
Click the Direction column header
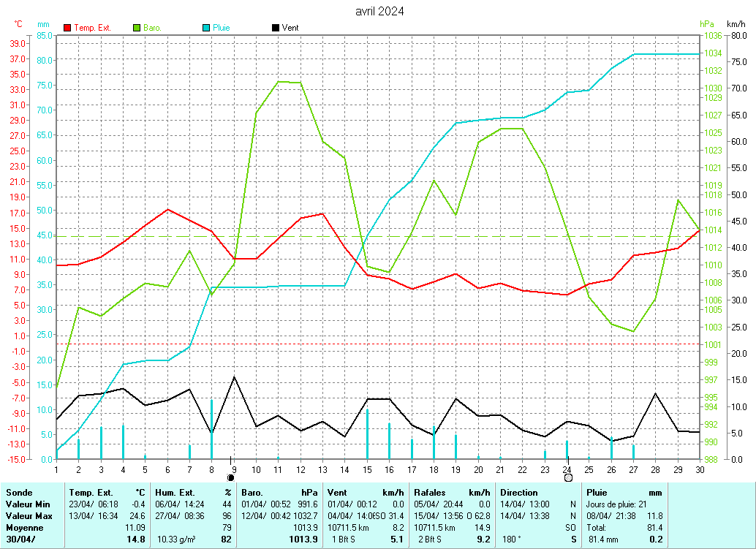(x=518, y=493)
